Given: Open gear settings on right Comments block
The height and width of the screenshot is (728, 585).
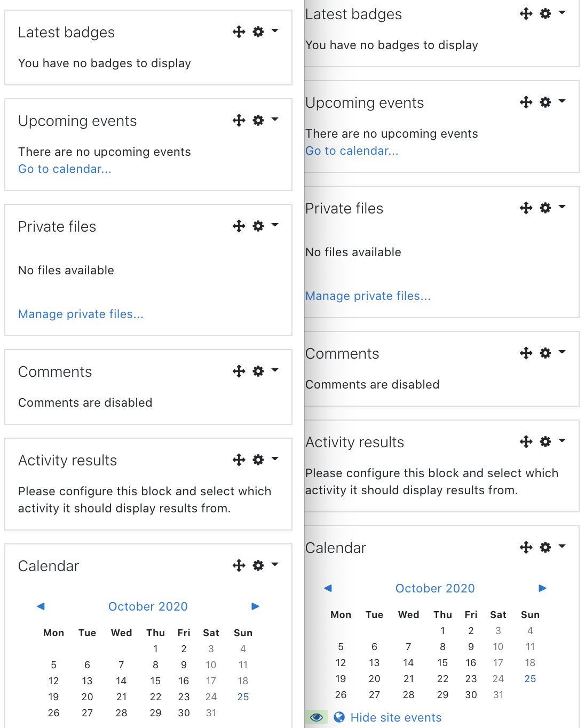Looking at the screenshot, I should pos(545,353).
